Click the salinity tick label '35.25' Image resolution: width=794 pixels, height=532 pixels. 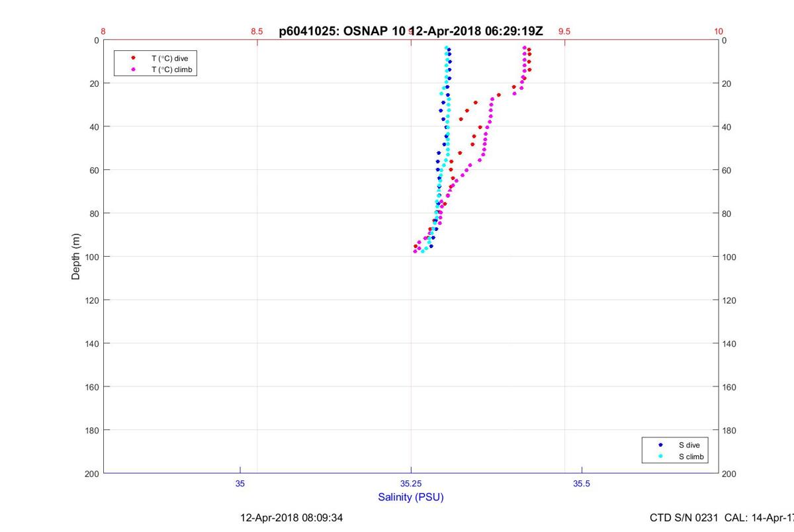(x=411, y=484)
